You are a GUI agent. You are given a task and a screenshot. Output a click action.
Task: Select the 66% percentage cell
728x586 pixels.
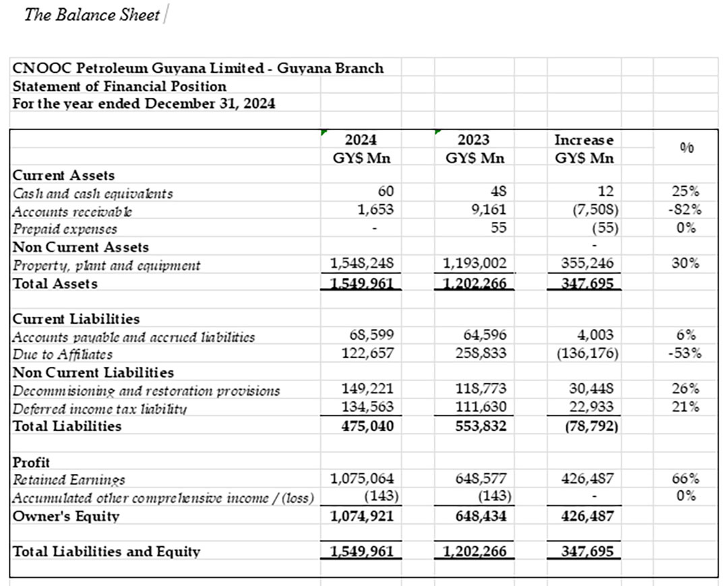pos(686,478)
